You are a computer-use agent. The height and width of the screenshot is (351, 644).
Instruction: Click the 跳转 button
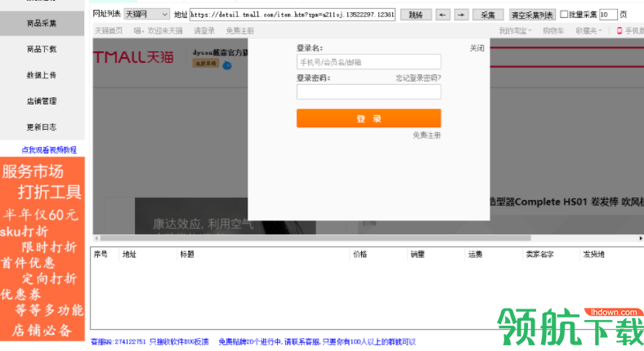[x=416, y=15]
